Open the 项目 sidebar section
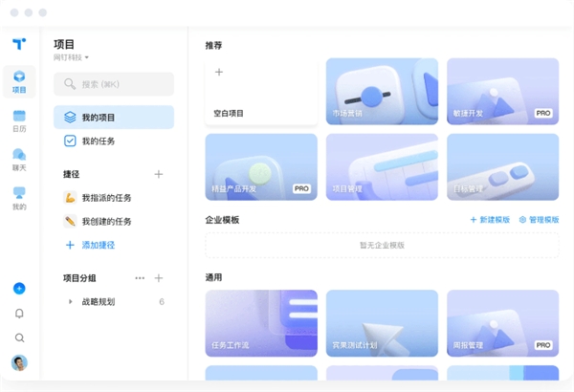Viewport: 574px width, 392px height. (19, 82)
